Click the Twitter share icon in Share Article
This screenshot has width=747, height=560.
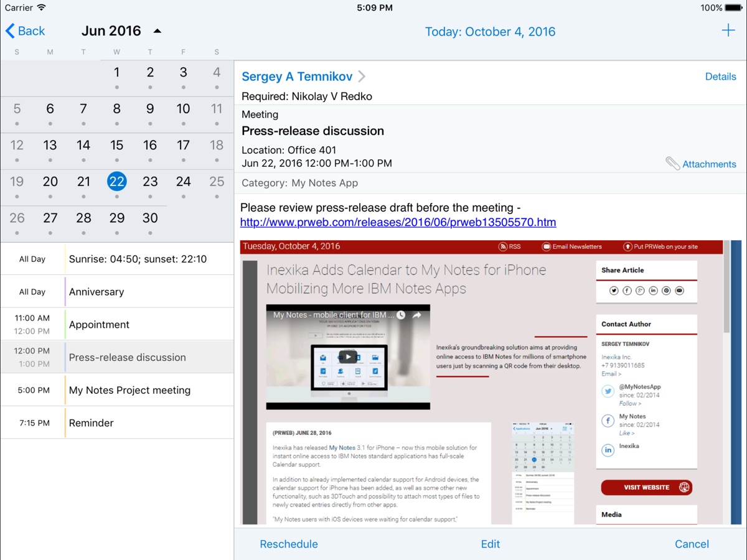(614, 291)
